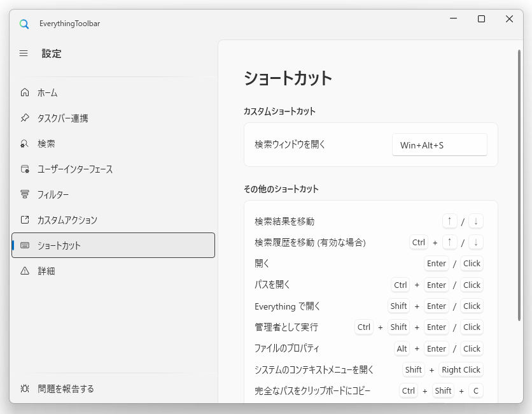532x414 pixels.
Task: Click the システムのコンテキストメニューを開く label
Action: 314,369
